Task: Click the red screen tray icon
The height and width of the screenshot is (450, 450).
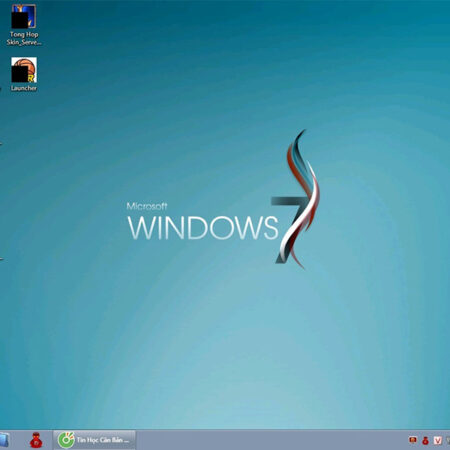Action: click(x=413, y=440)
